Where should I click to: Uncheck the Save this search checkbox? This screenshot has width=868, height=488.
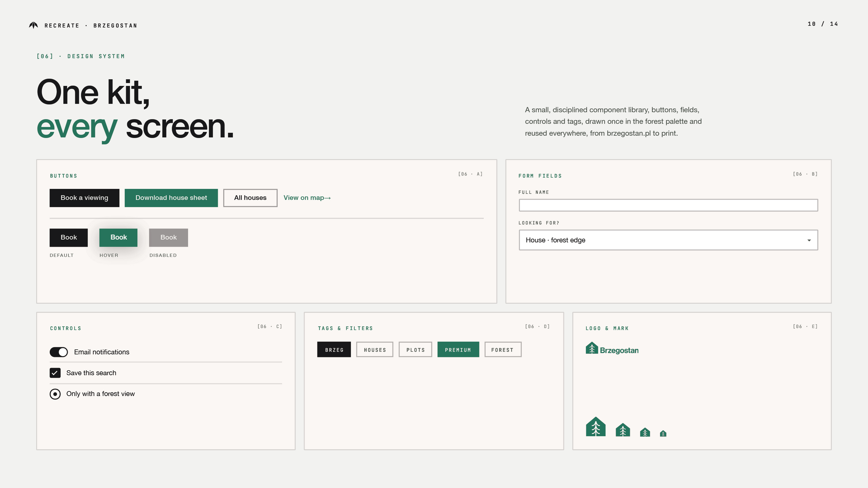(x=55, y=373)
